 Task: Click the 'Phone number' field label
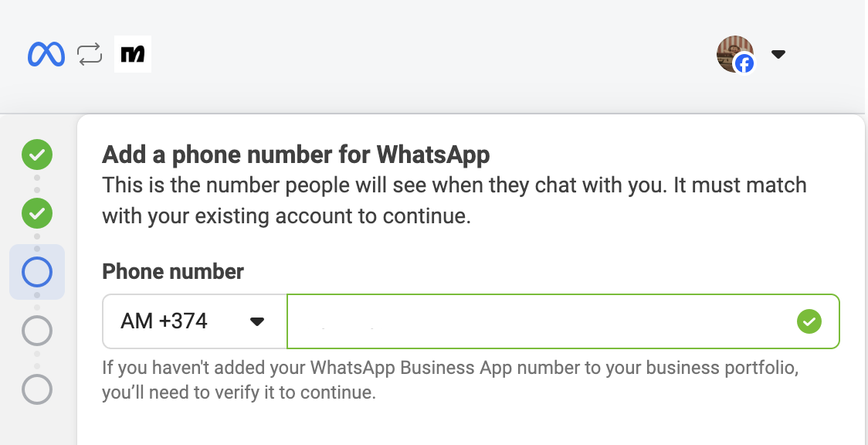click(x=173, y=271)
